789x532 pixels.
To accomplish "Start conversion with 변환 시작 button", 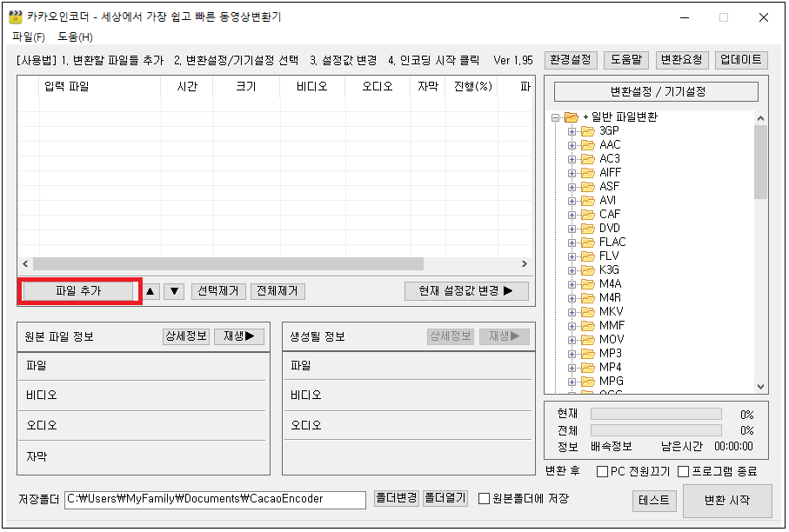I will [727, 501].
